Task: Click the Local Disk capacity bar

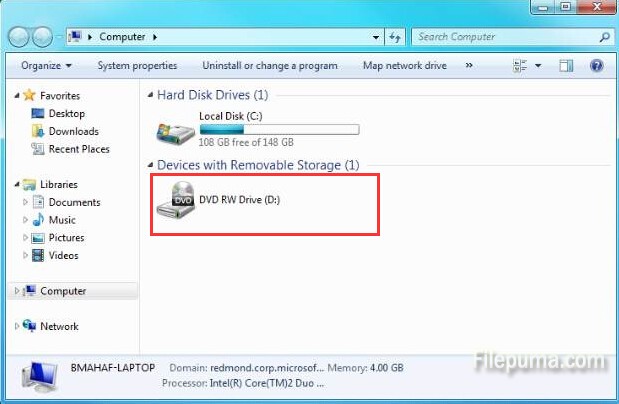Action: pyautogui.click(x=279, y=129)
